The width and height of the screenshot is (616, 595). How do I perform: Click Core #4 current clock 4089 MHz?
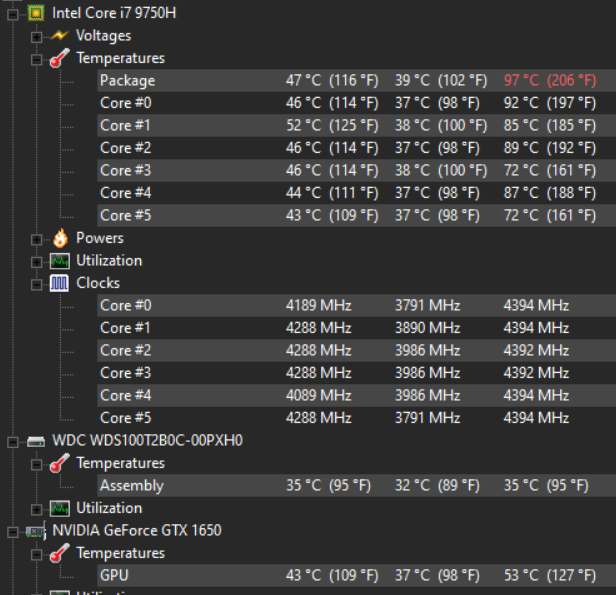tap(319, 395)
